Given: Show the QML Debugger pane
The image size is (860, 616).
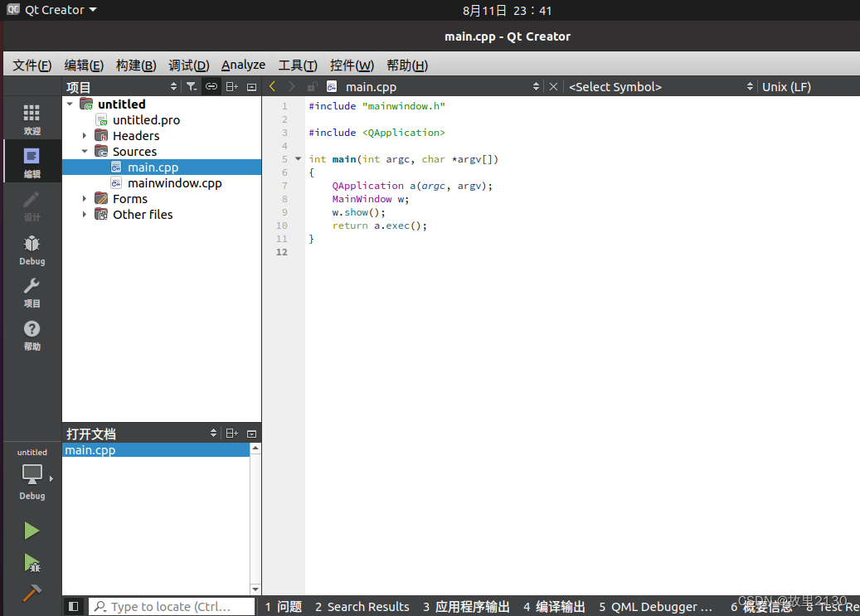Looking at the screenshot, I should click(655, 606).
